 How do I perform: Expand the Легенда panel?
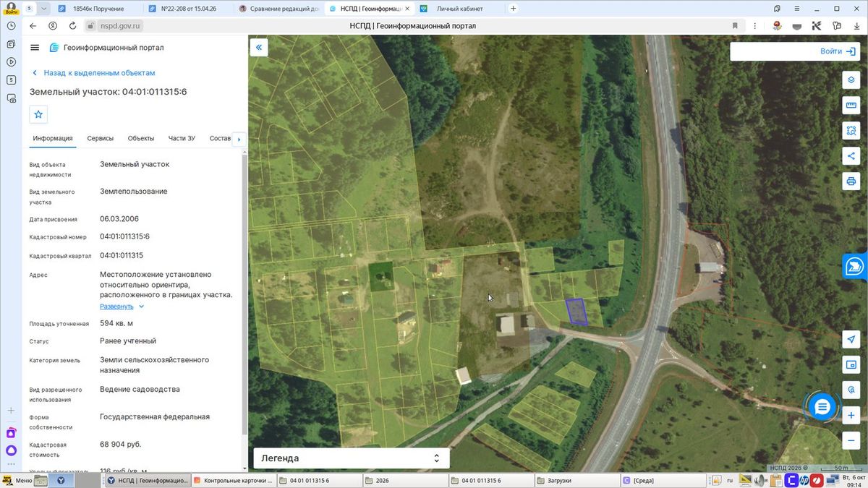tap(352, 458)
